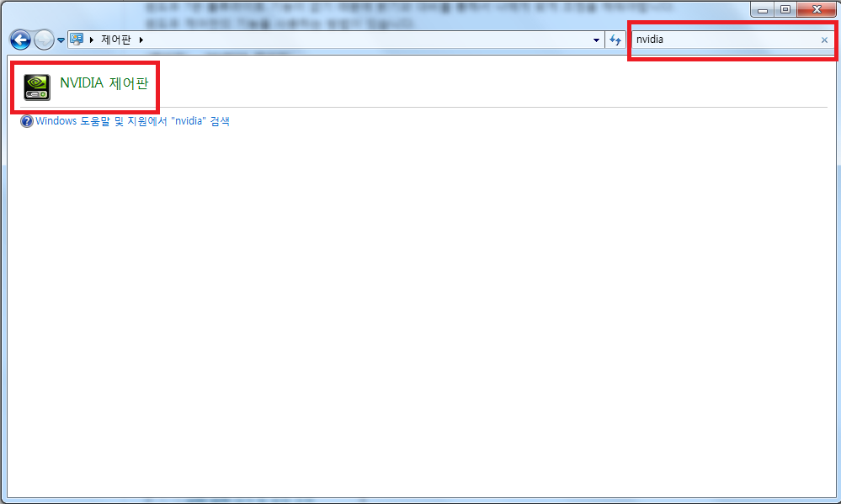The image size is (841, 504).
Task: Open the NVIDIA 제어판 link
Action: [x=104, y=83]
